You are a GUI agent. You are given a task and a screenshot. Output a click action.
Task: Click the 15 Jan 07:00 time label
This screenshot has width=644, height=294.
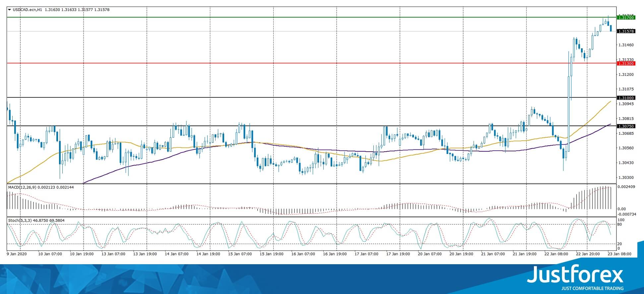[239, 254]
